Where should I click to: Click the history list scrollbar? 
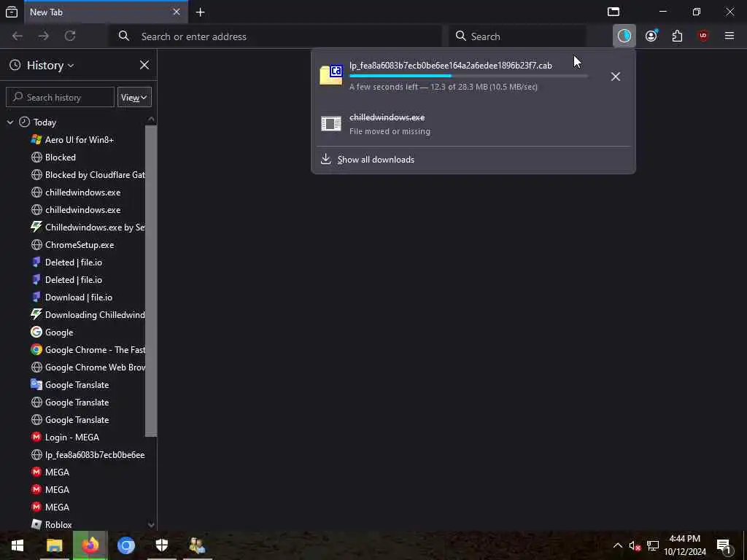tap(151, 281)
